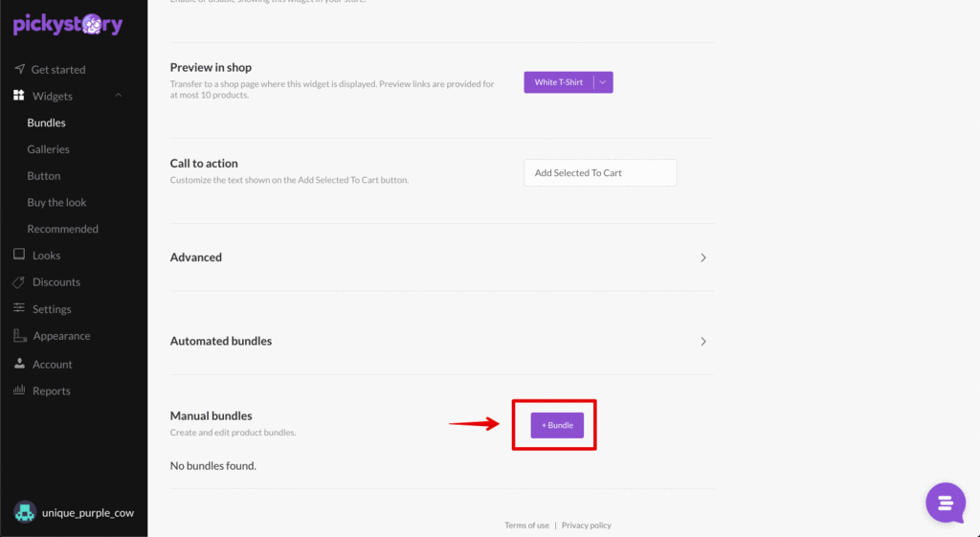This screenshot has height=537, width=980.
Task: Click the Call to action heading
Action: 204,163
